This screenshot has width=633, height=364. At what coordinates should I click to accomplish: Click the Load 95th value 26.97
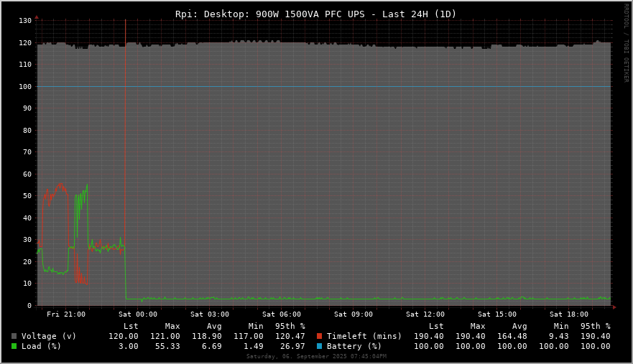pos(292,346)
